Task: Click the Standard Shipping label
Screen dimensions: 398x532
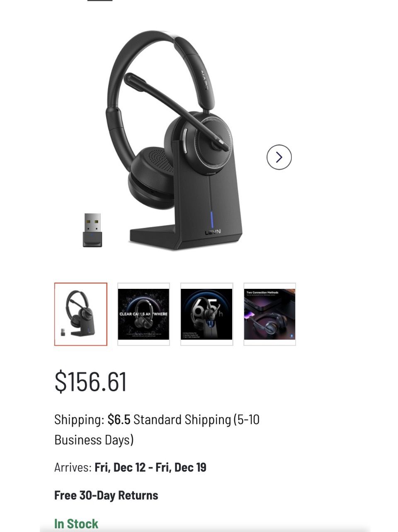Action: coord(182,420)
